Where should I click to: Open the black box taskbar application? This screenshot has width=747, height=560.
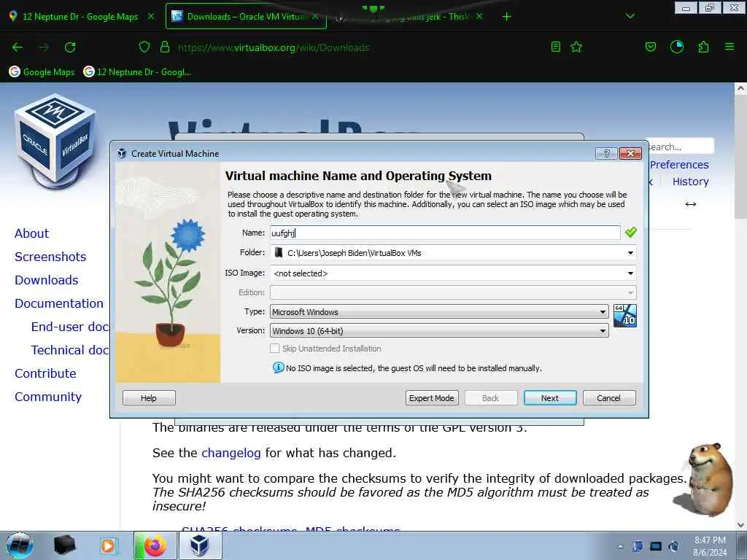(x=64, y=545)
